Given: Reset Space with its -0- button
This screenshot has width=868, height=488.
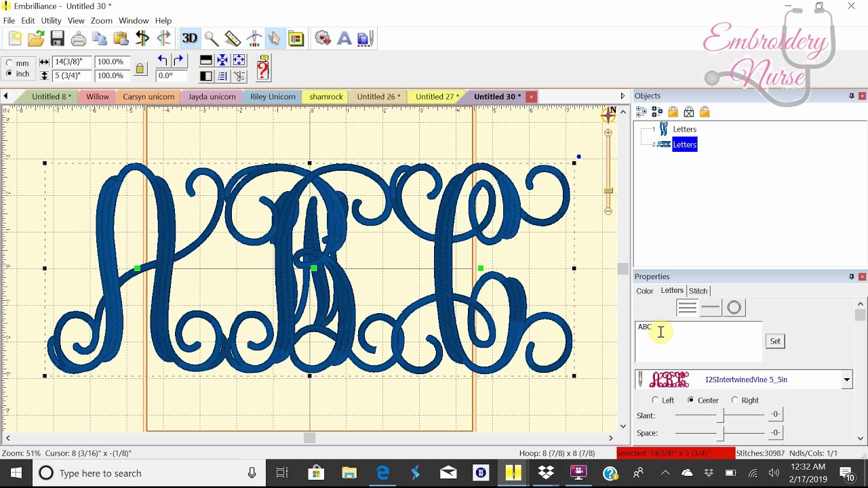Looking at the screenshot, I should click(774, 432).
